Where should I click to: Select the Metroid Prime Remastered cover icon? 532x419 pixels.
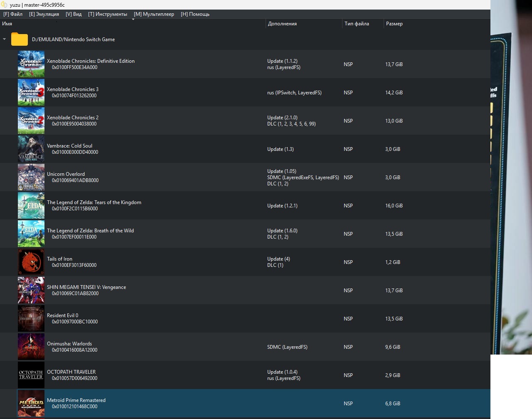click(31, 403)
